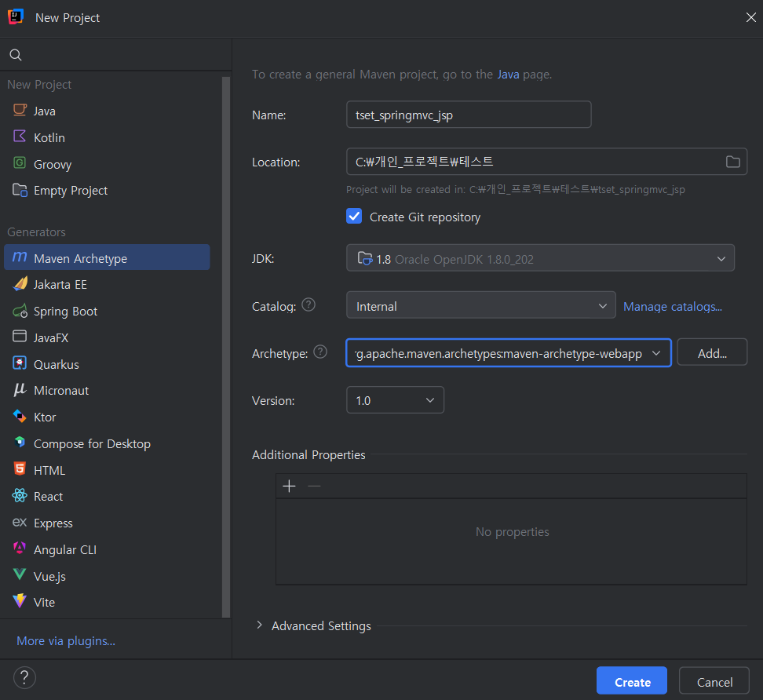Screen dimensions: 763x700
Task: Expand Advanced Settings section
Action: [259, 625]
